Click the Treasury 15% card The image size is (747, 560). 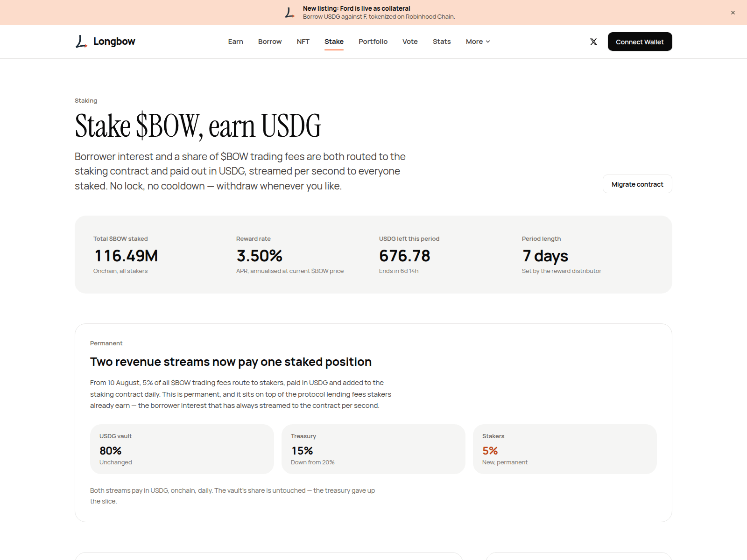click(373, 449)
